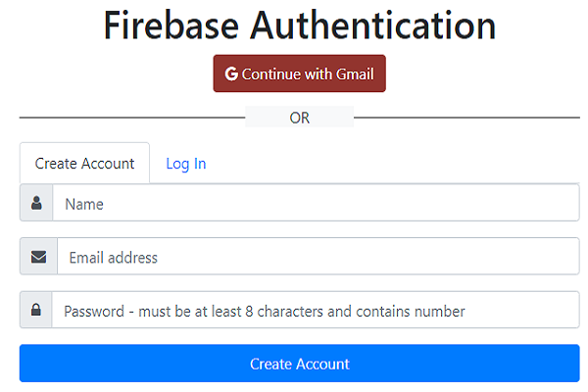Click the word Firebase in the heading
The image size is (588, 392).
pyautogui.click(x=171, y=25)
